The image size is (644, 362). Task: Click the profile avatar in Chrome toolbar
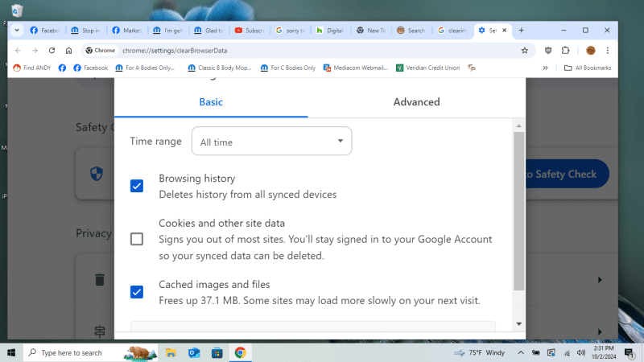[x=590, y=50]
